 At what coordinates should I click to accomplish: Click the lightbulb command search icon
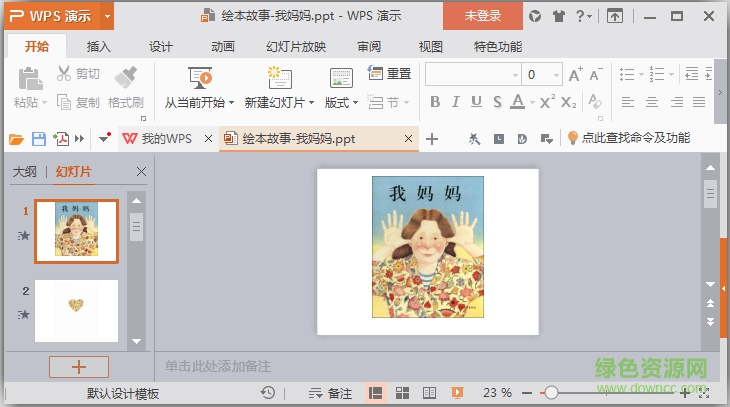pyautogui.click(x=573, y=138)
